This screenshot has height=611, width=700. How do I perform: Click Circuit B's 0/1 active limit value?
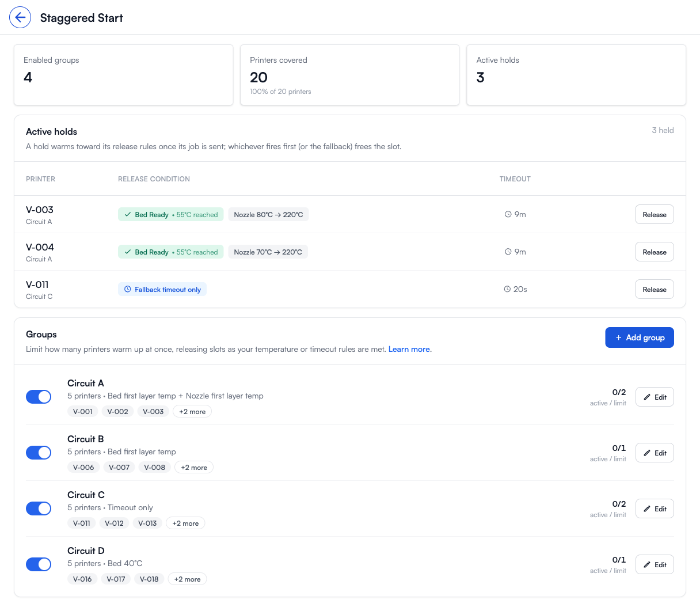click(619, 448)
